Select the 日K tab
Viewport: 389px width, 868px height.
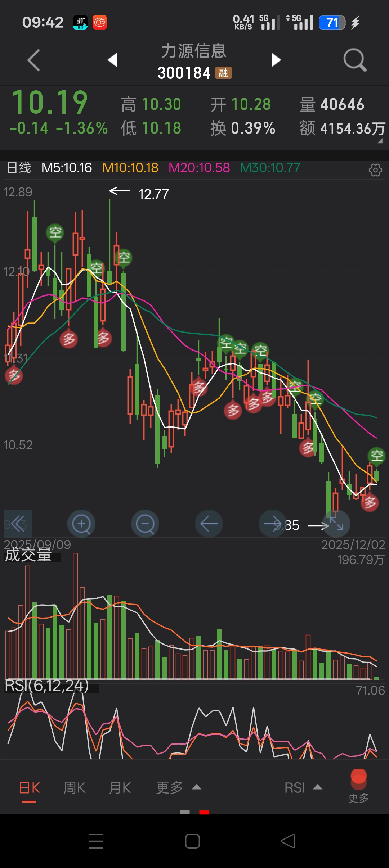click(x=30, y=788)
